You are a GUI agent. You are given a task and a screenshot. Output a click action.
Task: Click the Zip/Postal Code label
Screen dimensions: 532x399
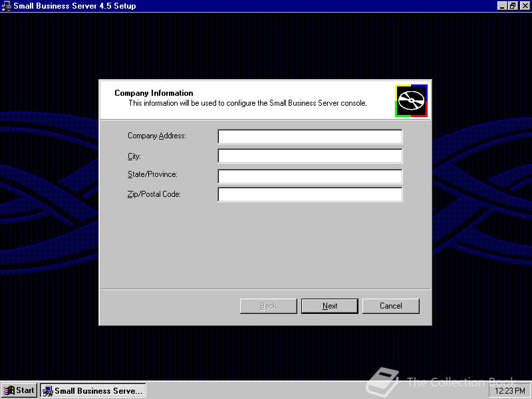154,194
